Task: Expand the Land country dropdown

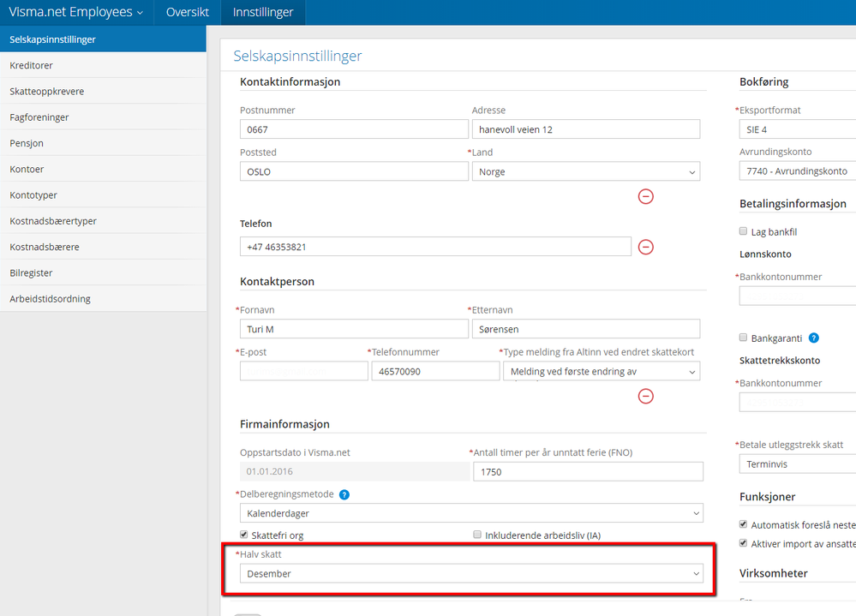Action: click(585, 171)
